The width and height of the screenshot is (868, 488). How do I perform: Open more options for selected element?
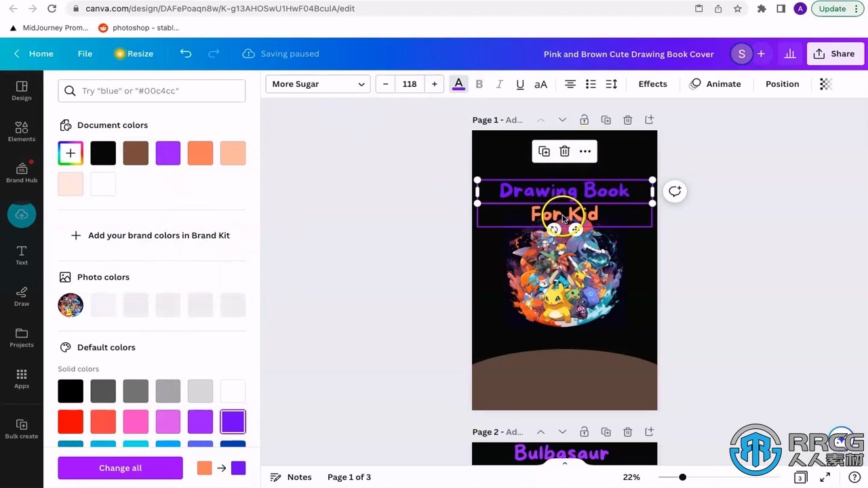[585, 151]
